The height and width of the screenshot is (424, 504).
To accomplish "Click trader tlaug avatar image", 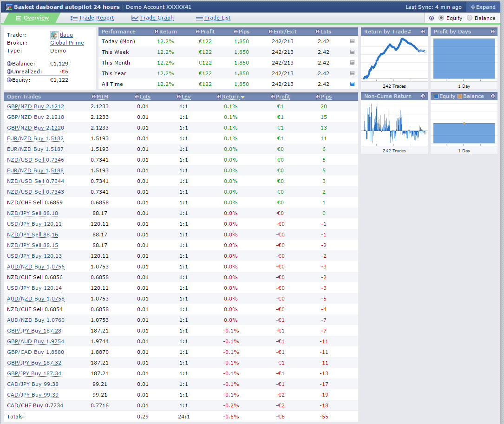I will [54, 35].
